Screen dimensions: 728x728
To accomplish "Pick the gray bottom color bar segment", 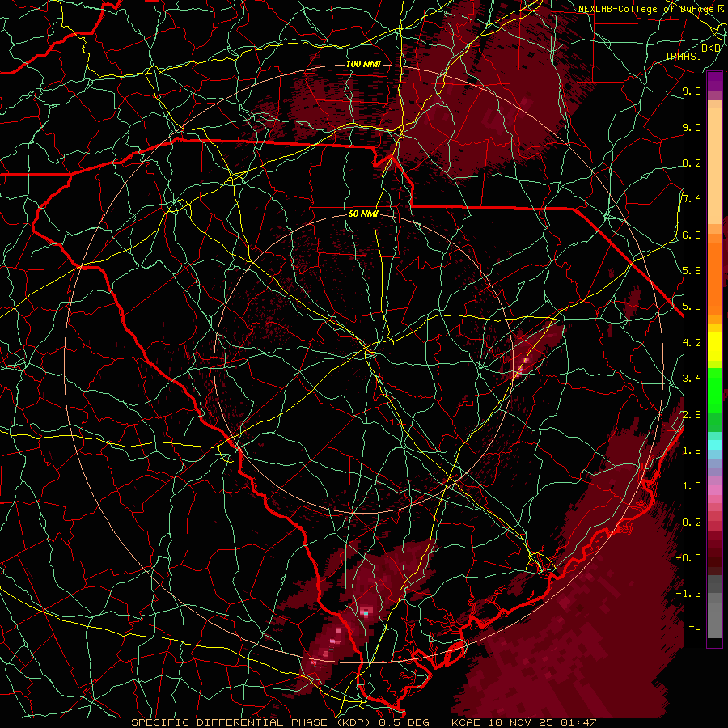I will coord(714,620).
